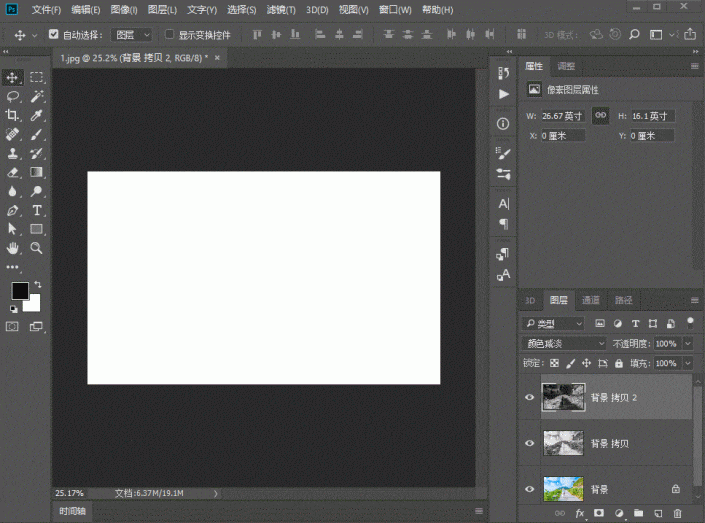Open the Properties panel flyout menu
This screenshot has width=705, height=523.
pos(695,66)
